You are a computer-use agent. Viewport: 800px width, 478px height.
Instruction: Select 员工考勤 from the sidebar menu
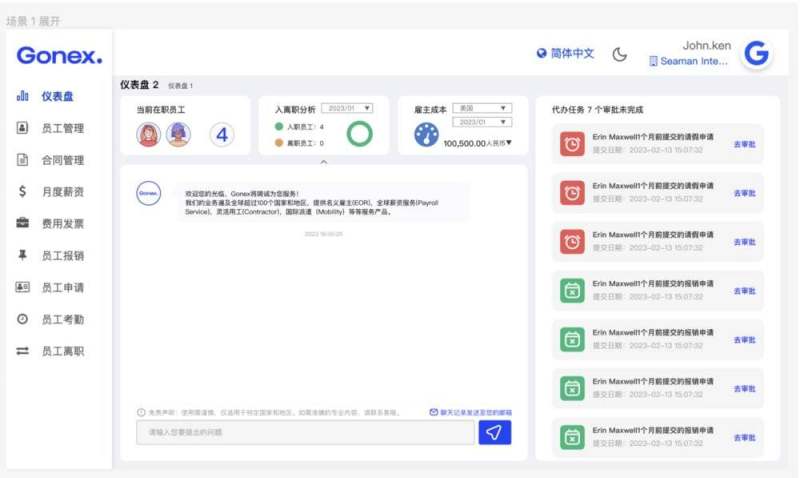click(62, 319)
